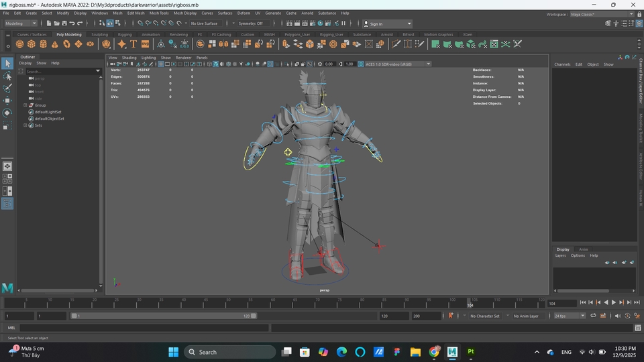Click the Polygon Cube shelf icon

(32, 44)
